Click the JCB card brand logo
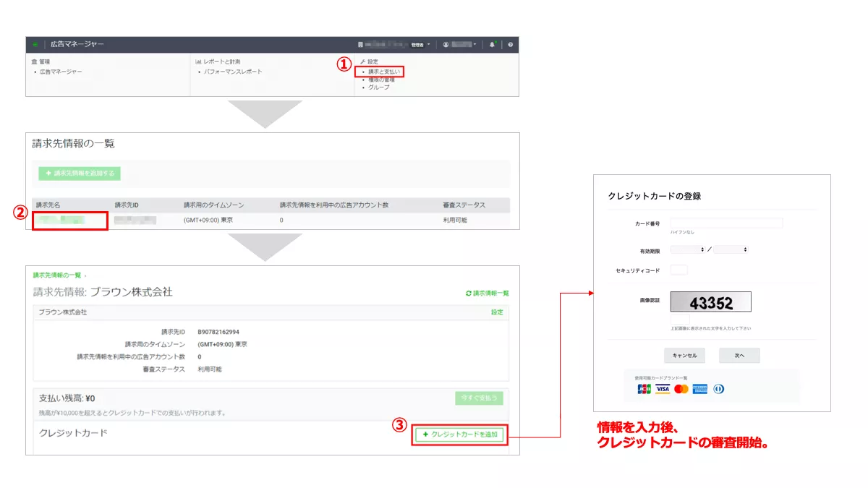The height and width of the screenshot is (488, 868). pos(644,389)
